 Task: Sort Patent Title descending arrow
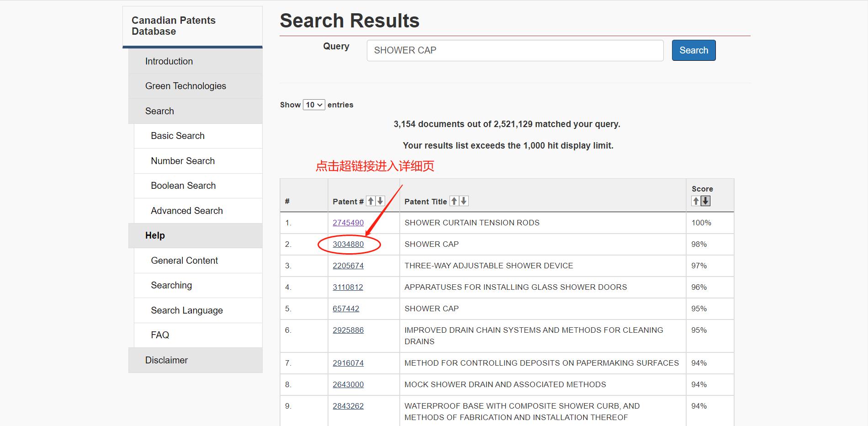tap(464, 201)
